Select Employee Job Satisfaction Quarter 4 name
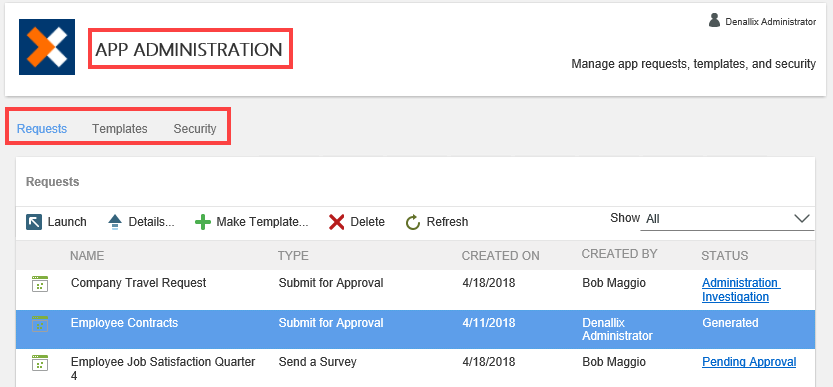This screenshot has width=833, height=387. click(163, 369)
